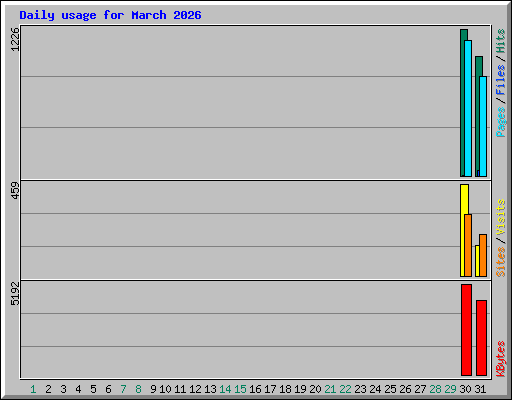Click the Sites legend label

[500, 262]
